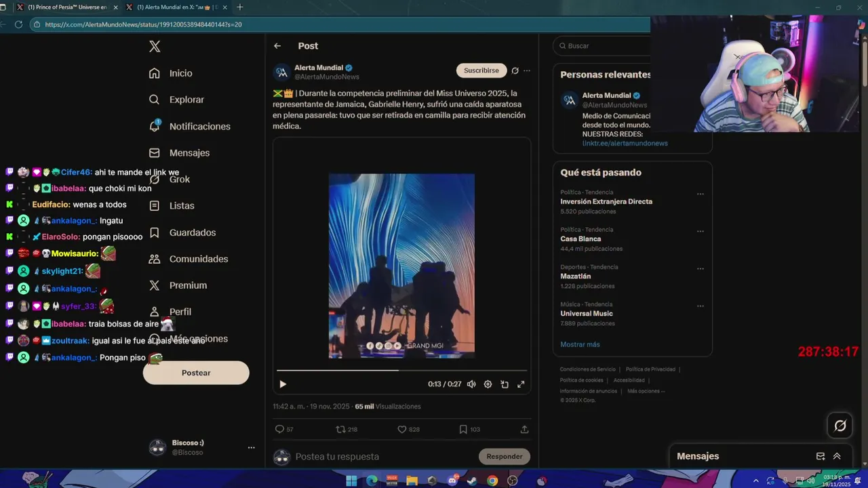Open Microsoft Edge from taskbar
868x488 pixels.
point(372,481)
